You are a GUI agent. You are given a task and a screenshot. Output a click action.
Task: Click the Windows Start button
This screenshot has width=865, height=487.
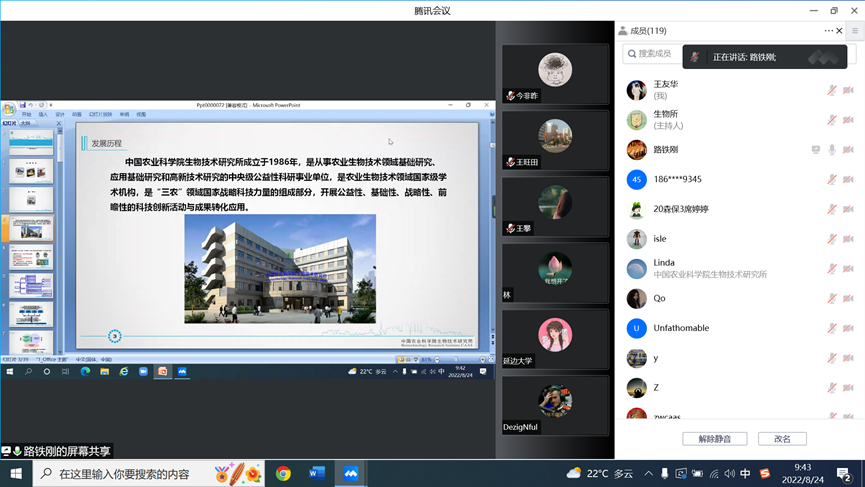(x=16, y=473)
